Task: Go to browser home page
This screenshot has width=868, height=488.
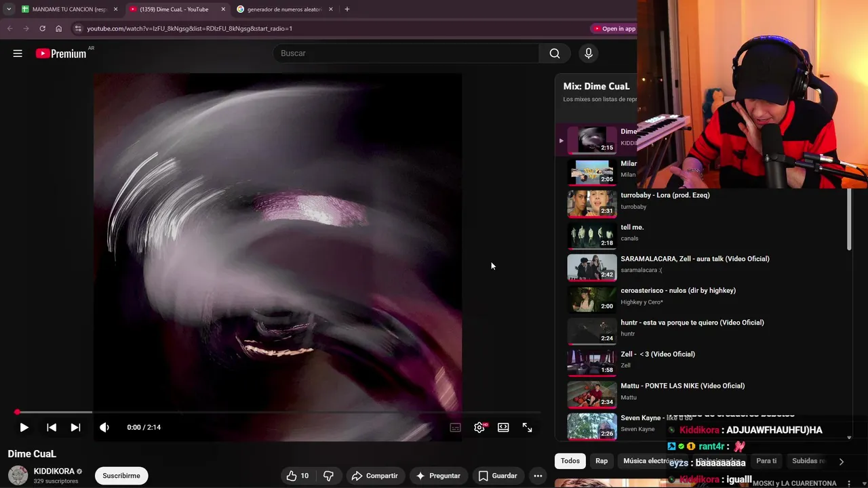Action: tap(58, 28)
